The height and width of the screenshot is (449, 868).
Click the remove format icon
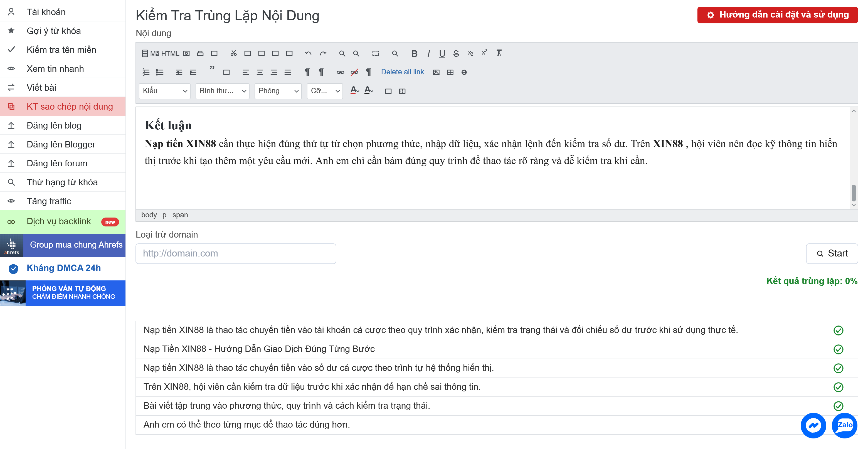pyautogui.click(x=499, y=53)
